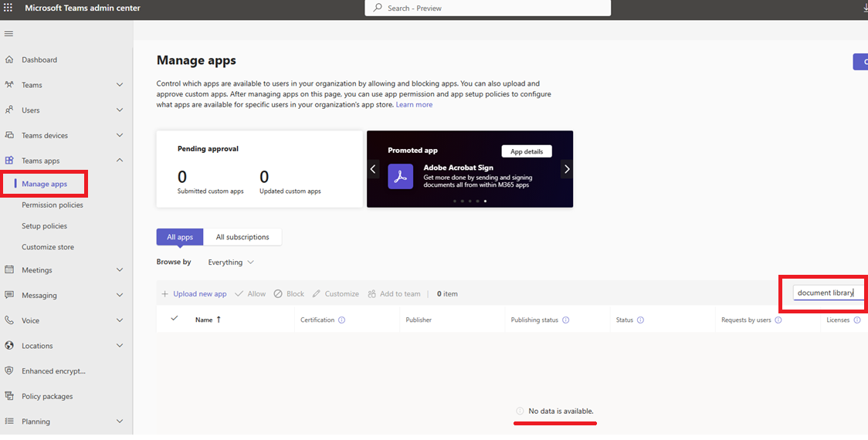This screenshot has height=440, width=868.
Task: Collapse navigation with the hamburger icon
Action: pyautogui.click(x=8, y=34)
